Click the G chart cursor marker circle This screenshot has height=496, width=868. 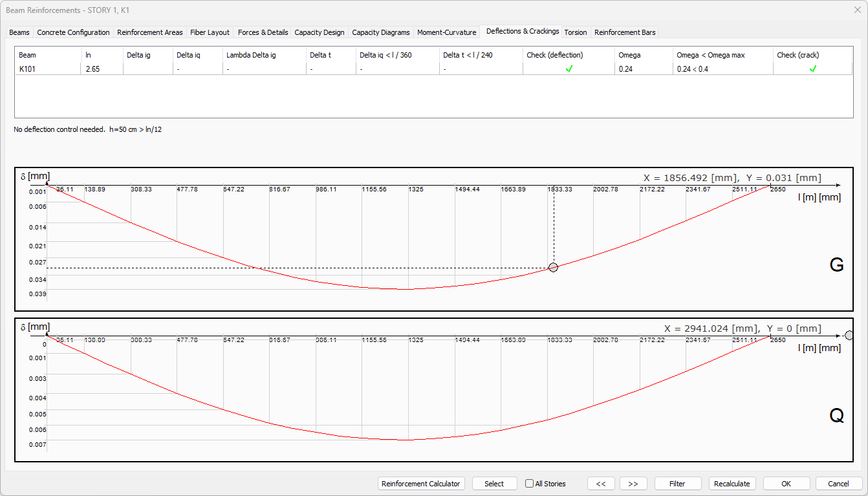(x=553, y=268)
